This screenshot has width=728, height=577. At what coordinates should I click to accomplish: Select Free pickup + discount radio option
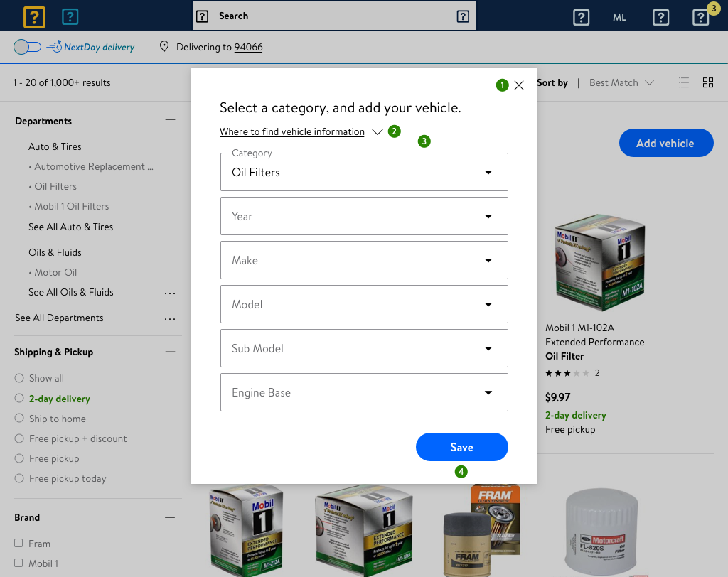[19, 438]
